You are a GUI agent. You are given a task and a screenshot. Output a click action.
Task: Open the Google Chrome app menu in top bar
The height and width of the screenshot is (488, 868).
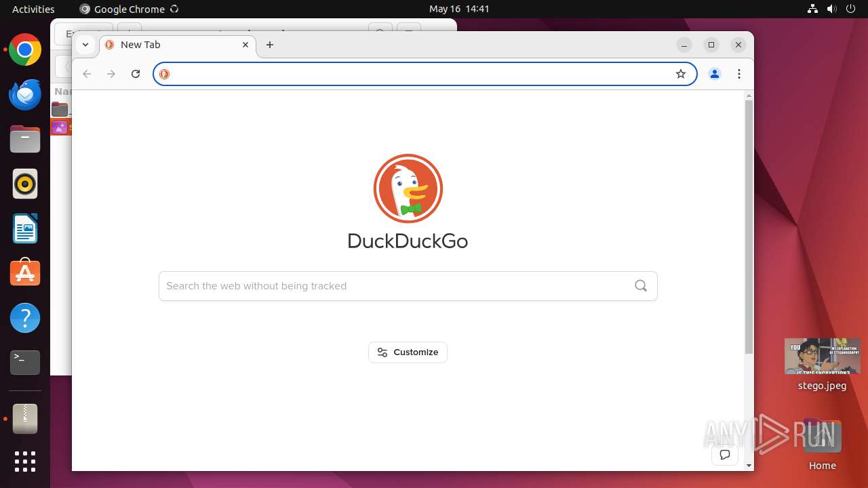point(129,9)
